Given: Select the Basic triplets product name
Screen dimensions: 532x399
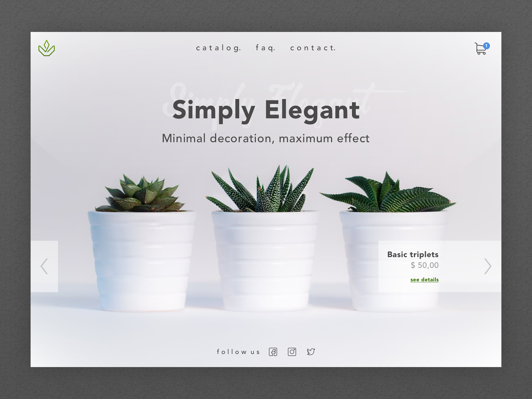Looking at the screenshot, I should click(x=413, y=254).
